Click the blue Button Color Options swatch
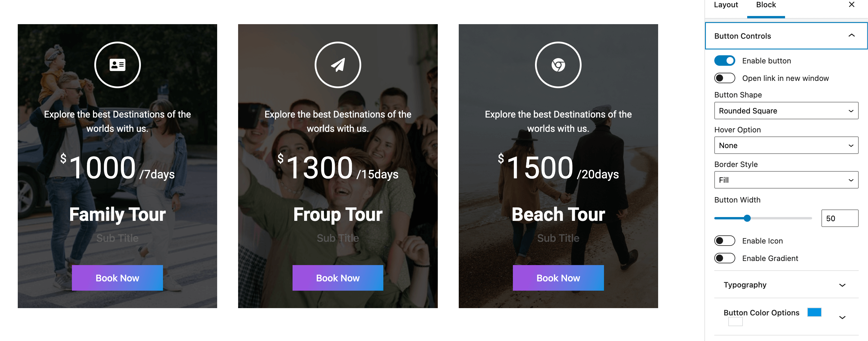 [814, 312]
